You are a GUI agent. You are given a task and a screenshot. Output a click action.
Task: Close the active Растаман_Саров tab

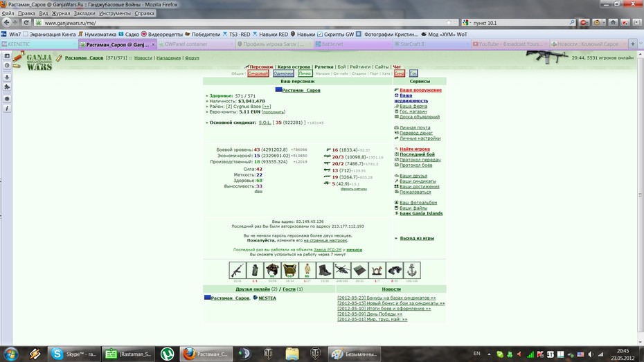153,44
